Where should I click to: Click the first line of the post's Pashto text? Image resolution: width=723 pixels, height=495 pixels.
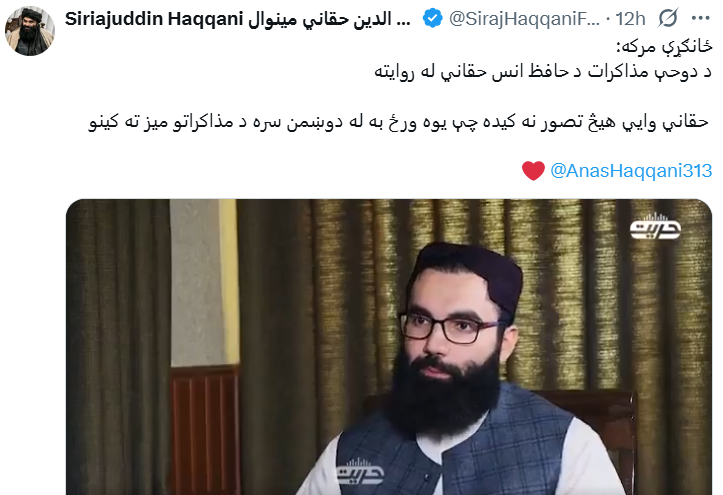[664, 47]
